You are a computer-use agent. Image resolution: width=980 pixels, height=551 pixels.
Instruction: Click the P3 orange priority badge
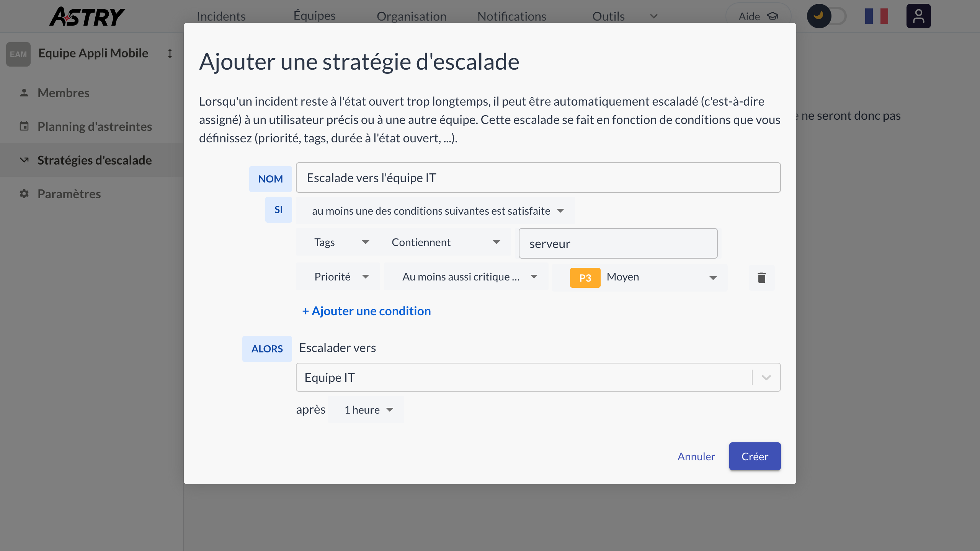pyautogui.click(x=585, y=278)
